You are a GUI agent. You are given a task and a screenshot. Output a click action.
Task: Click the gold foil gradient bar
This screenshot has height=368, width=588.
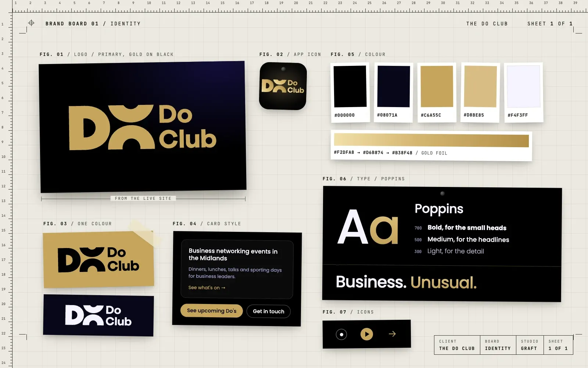coord(431,140)
